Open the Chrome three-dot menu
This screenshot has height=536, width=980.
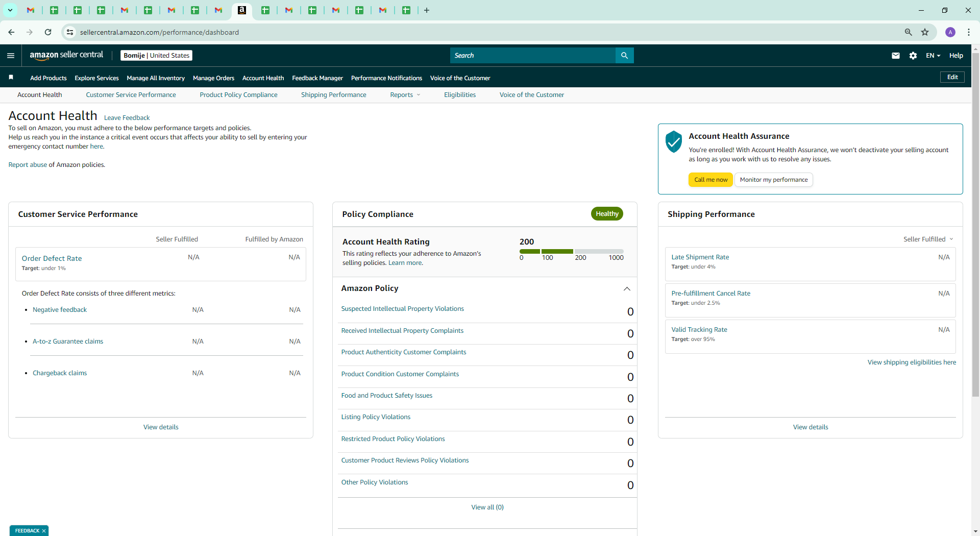(969, 32)
